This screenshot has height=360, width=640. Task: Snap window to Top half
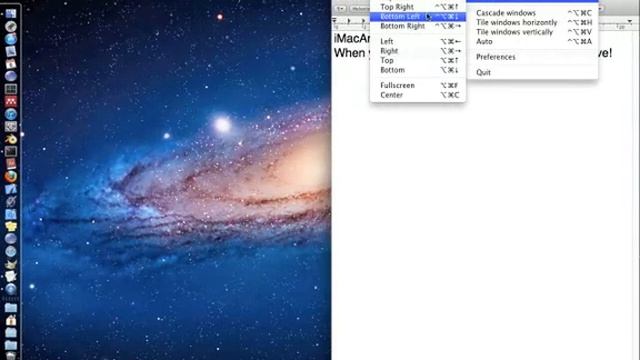pyautogui.click(x=418, y=60)
